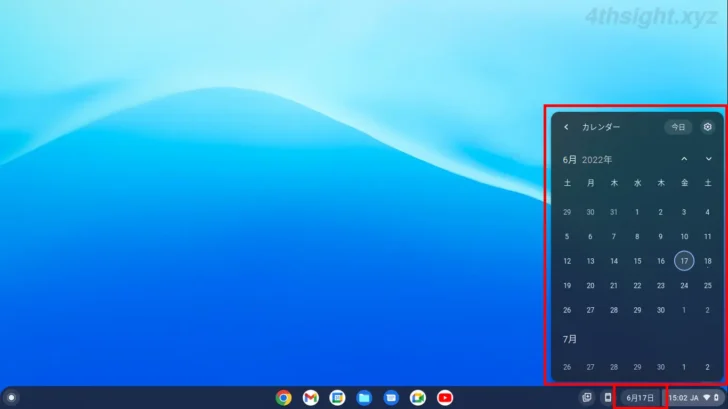Screen dimensions: 728x409
Task: Select date 18 in the calendar
Action: pyautogui.click(x=708, y=261)
